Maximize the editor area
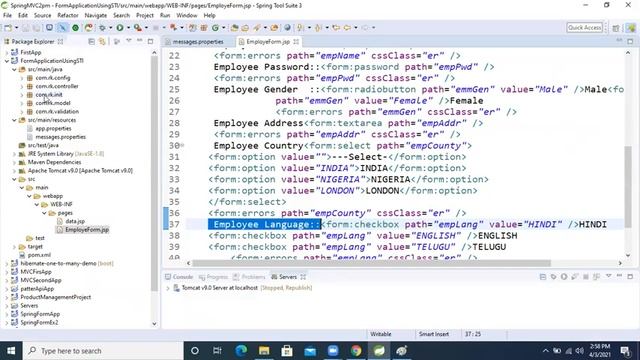This screenshot has width=640, height=360. point(630,41)
